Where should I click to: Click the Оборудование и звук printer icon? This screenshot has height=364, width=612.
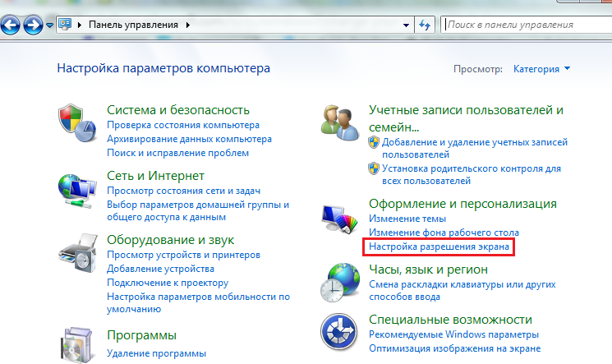click(78, 253)
